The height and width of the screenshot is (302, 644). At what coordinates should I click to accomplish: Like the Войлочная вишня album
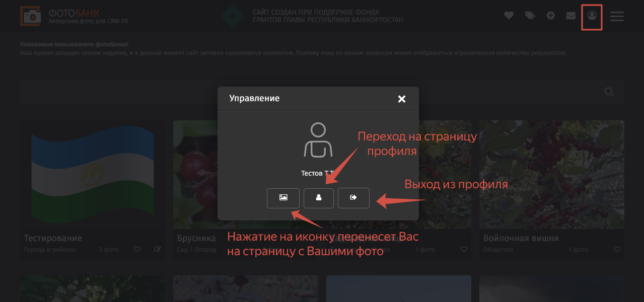click(616, 249)
